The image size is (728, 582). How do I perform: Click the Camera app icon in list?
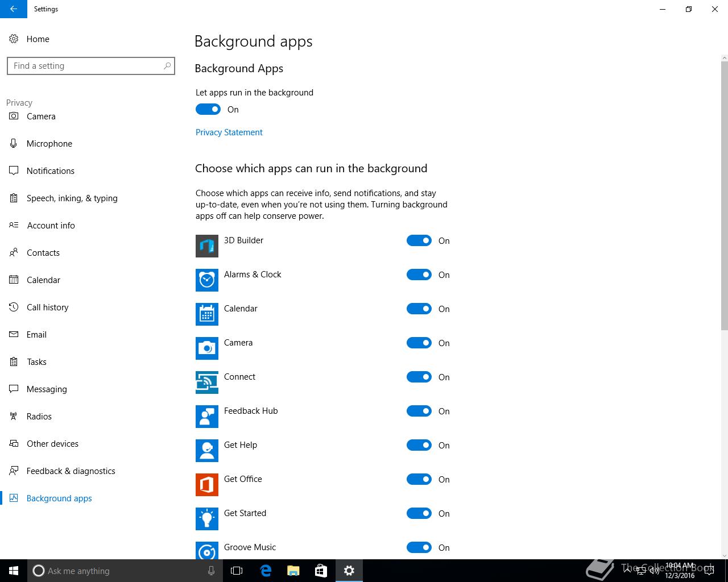207,348
